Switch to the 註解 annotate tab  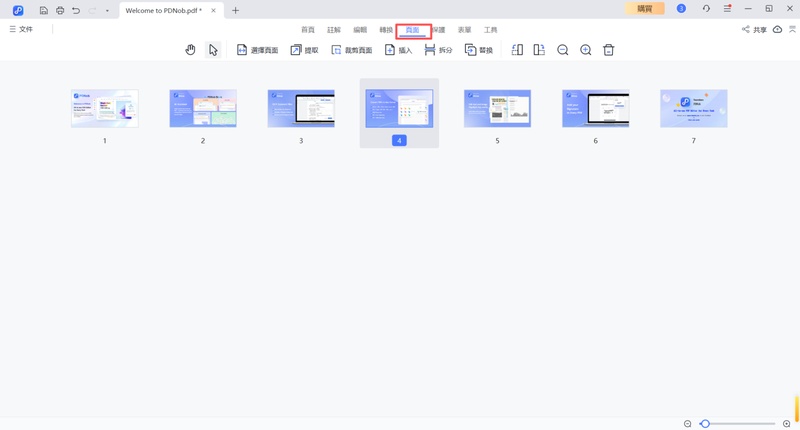click(334, 30)
